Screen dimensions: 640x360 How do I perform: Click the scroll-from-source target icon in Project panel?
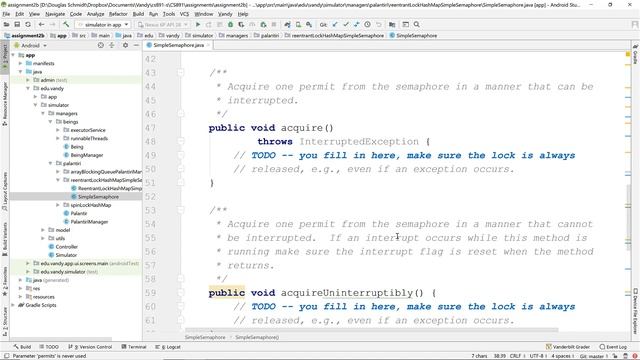(x=101, y=45)
